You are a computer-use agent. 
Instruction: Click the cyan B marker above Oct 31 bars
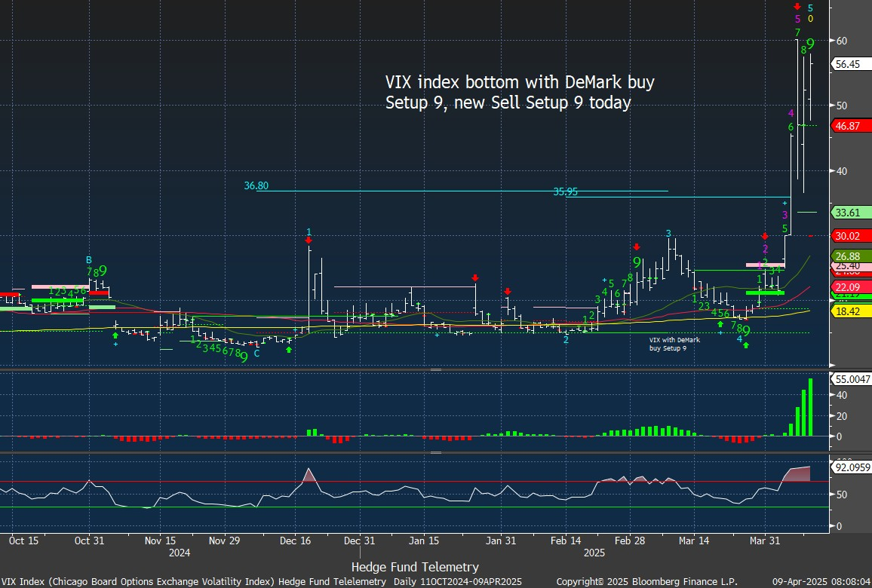(x=89, y=260)
